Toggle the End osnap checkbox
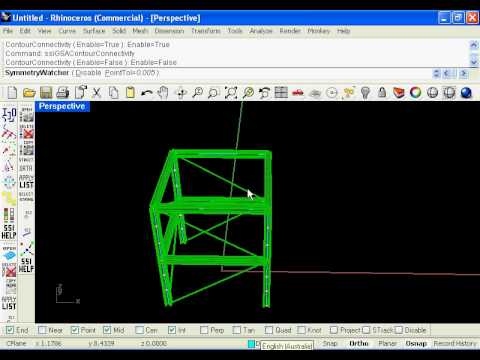The height and width of the screenshot is (360, 480). (x=10, y=330)
